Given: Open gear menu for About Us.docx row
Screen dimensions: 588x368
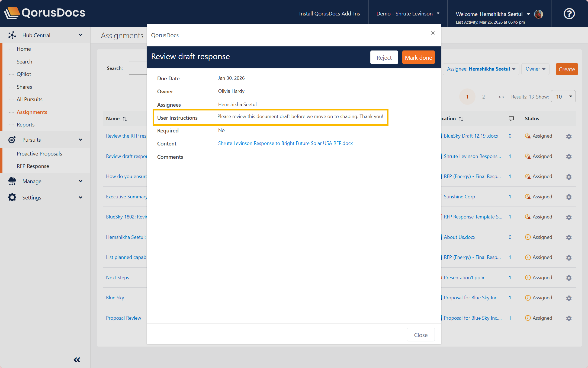Looking at the screenshot, I should click(569, 237).
